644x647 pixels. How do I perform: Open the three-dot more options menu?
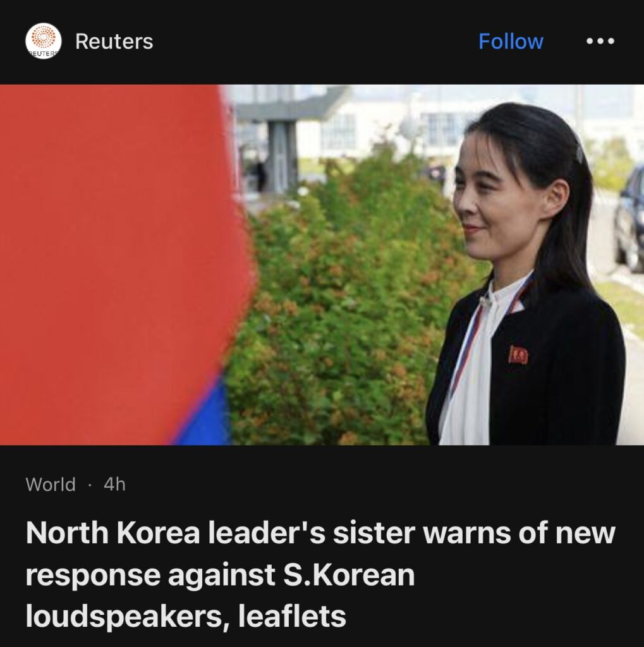coord(600,41)
